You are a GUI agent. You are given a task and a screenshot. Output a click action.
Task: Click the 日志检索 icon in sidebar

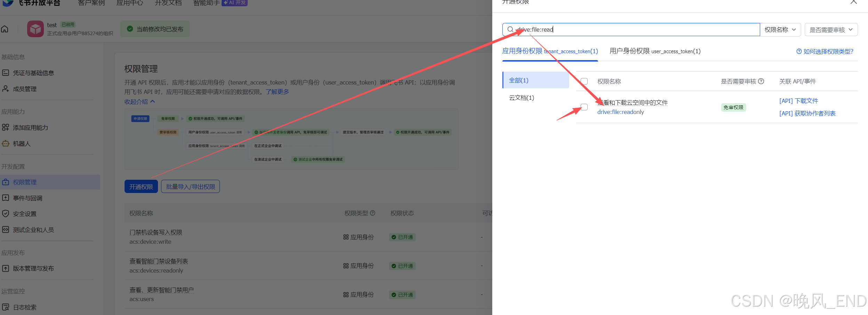coord(6,307)
